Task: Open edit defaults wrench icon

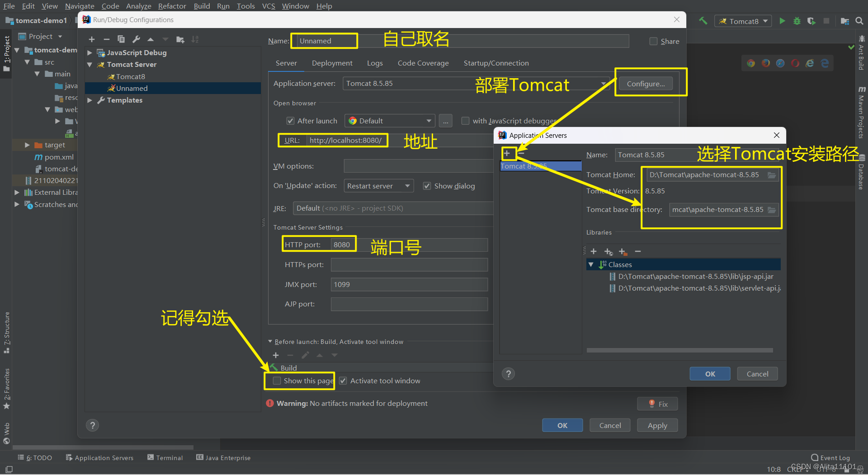Action: click(136, 39)
